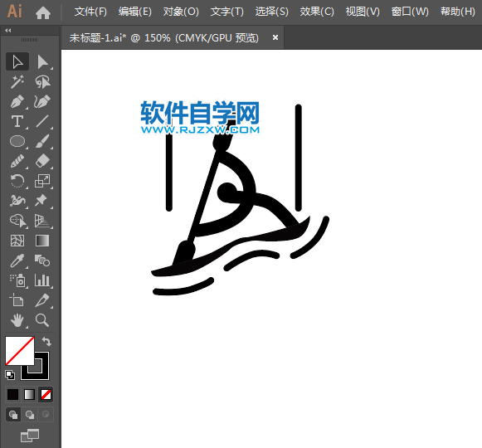Collapse the toolbar with double arrows

click(8, 30)
